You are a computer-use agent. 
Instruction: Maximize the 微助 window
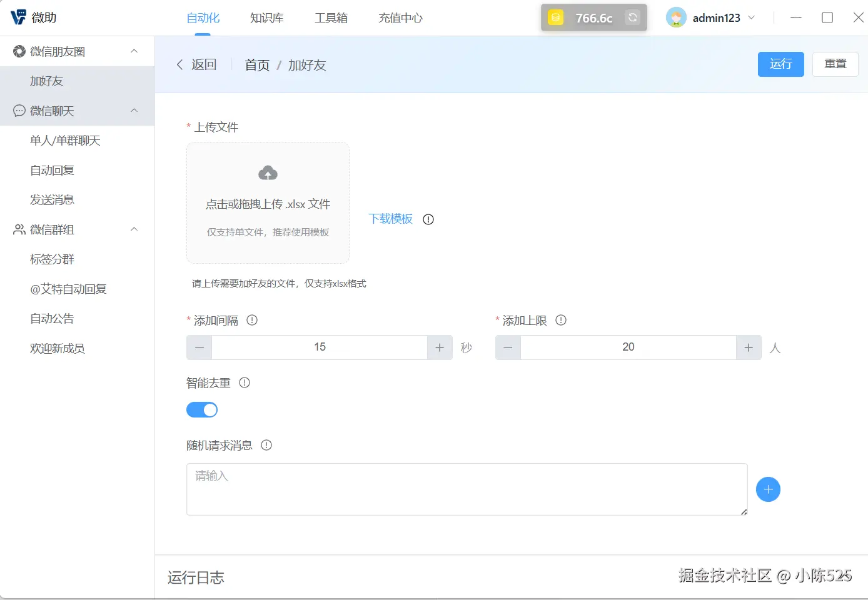[827, 17]
